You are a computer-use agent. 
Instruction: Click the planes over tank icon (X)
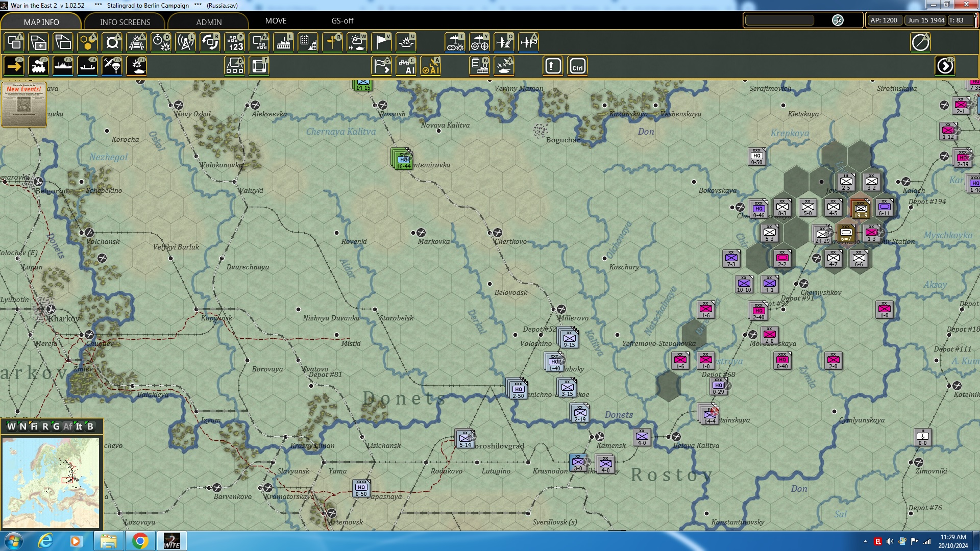point(504,66)
